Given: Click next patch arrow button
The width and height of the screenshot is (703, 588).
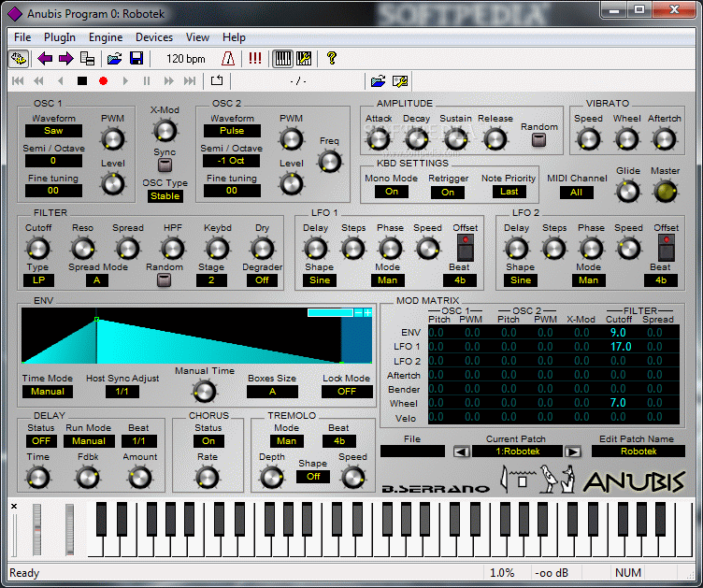Looking at the screenshot, I should coord(572,452).
